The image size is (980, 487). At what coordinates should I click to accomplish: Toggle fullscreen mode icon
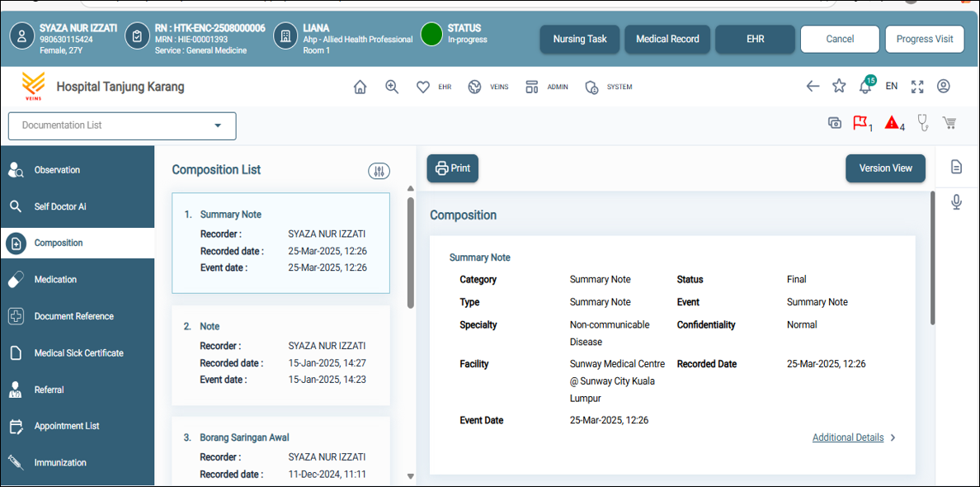point(917,87)
